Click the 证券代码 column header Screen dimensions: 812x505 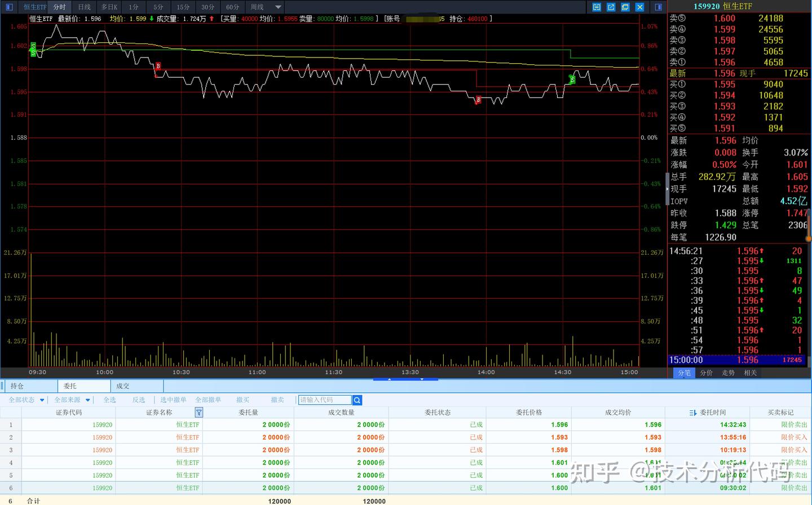pyautogui.click(x=69, y=413)
